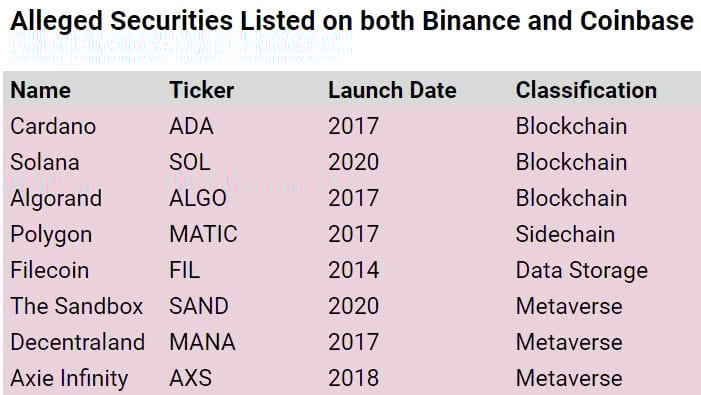This screenshot has width=701, height=395.
Task: Click the SOL ticker cell
Action: [x=190, y=162]
